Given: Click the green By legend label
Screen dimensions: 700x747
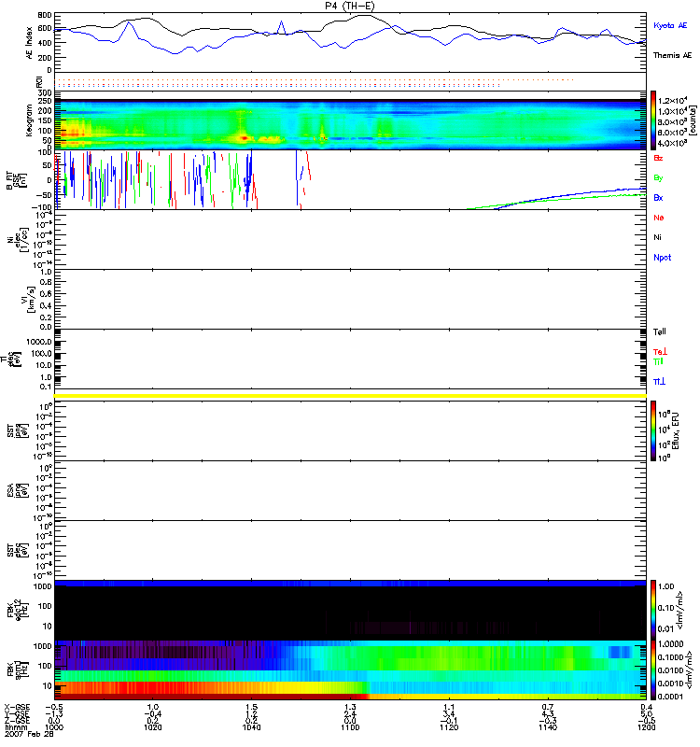Looking at the screenshot, I should 658,178.
